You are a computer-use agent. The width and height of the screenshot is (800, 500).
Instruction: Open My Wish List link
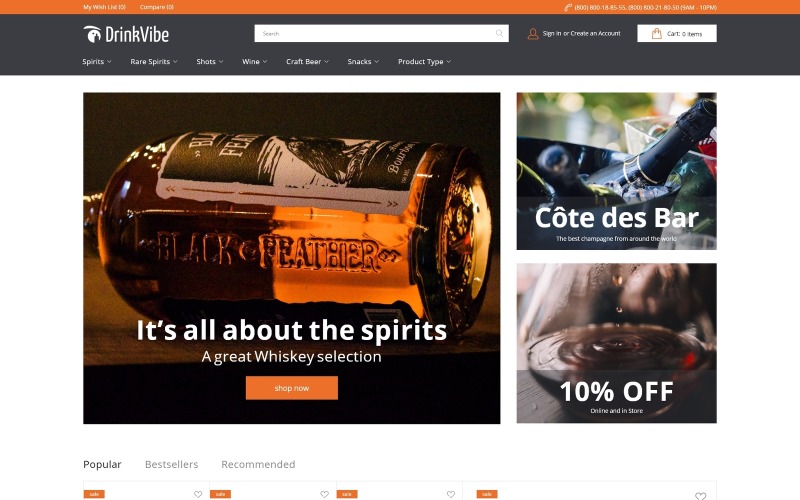pos(105,7)
